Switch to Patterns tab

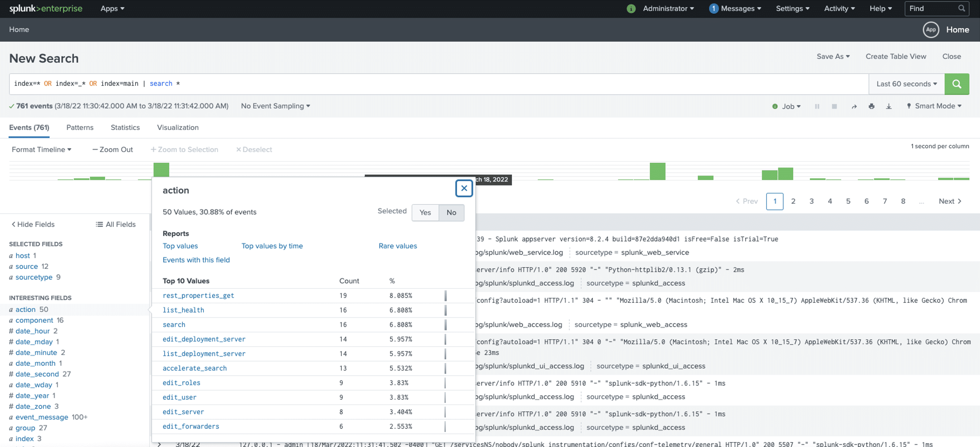[80, 127]
